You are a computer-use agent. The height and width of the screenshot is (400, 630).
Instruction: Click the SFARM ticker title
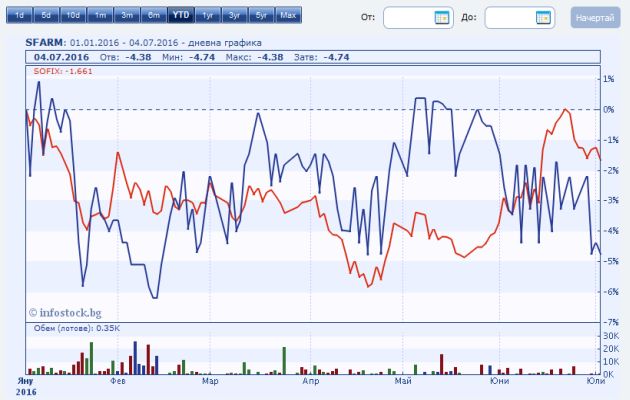(x=45, y=43)
